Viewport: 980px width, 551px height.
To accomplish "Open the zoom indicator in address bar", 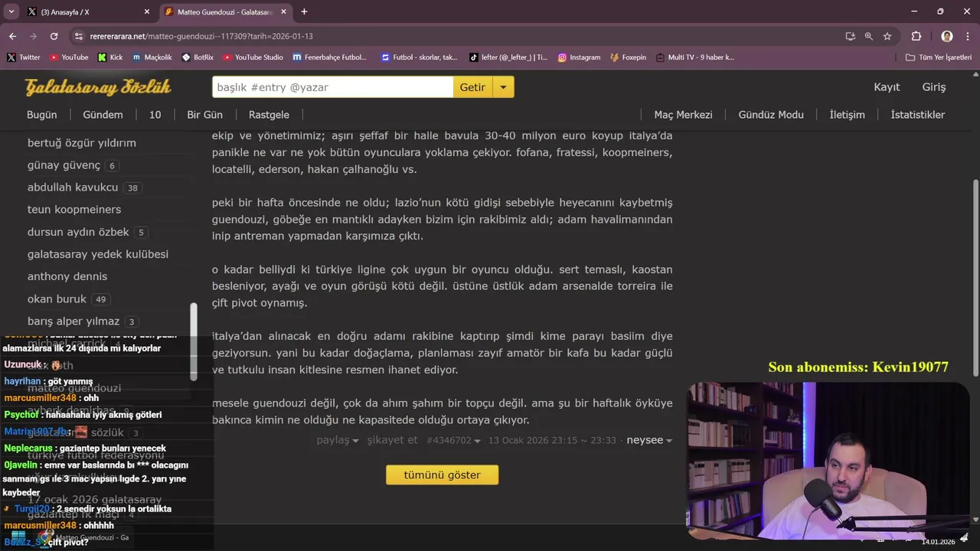I will click(x=869, y=36).
